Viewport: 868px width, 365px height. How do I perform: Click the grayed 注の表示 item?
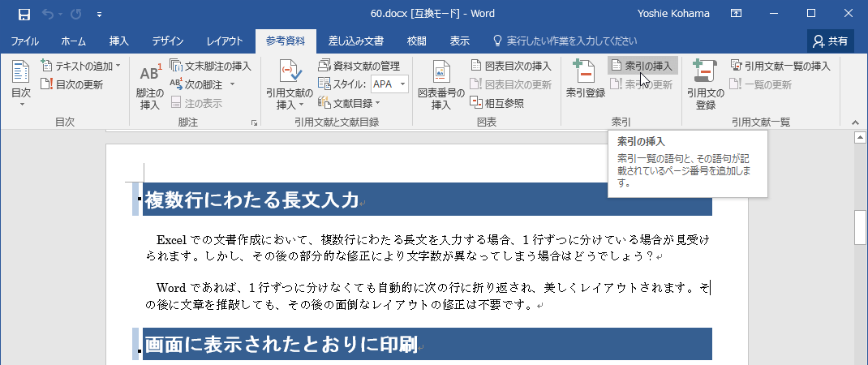coord(196,103)
